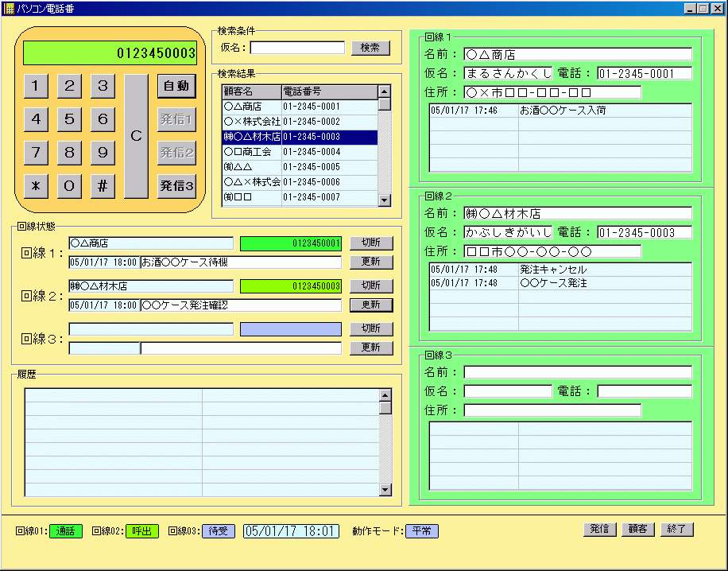Select the row with phone 01-2345-0006
The width and height of the screenshot is (728, 571).
[x=300, y=182]
